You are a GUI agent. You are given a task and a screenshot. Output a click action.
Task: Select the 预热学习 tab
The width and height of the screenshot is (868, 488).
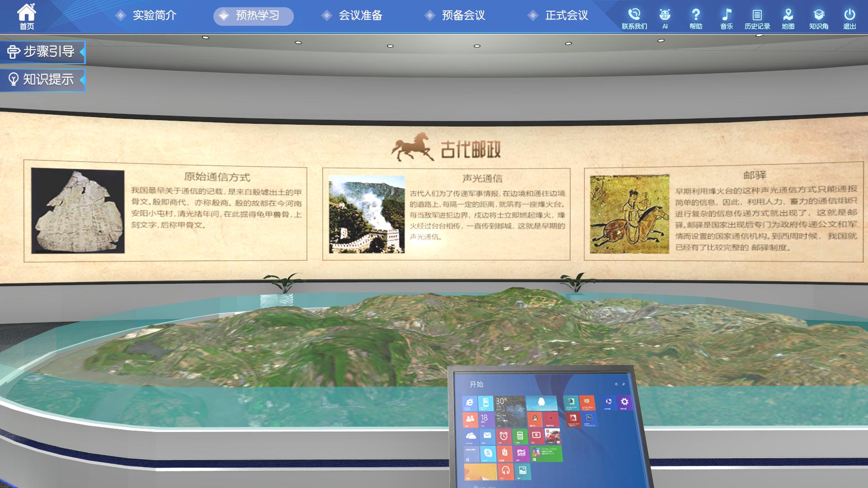(x=253, y=16)
